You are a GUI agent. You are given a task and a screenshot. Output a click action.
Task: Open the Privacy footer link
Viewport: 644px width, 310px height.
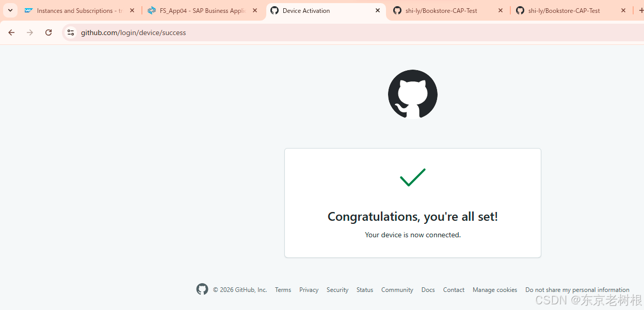click(309, 290)
